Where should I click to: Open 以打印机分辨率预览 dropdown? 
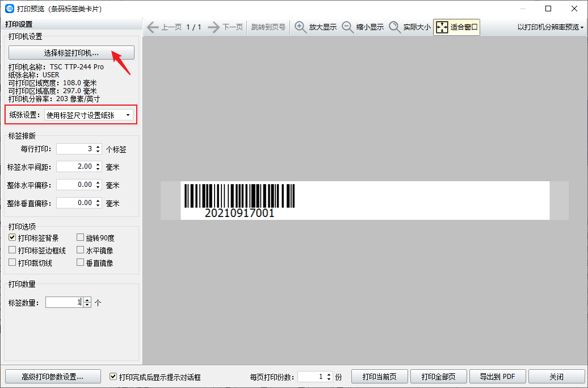coord(550,27)
